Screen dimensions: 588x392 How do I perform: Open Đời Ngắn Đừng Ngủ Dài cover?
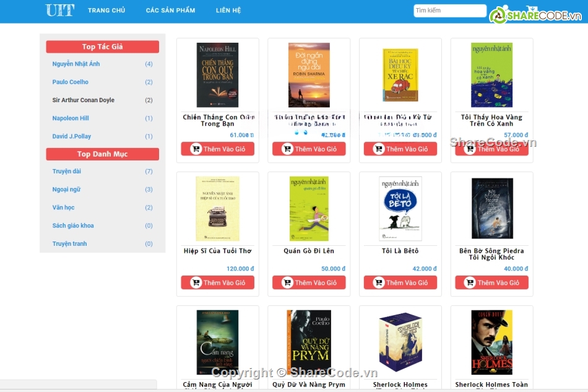pos(309,75)
